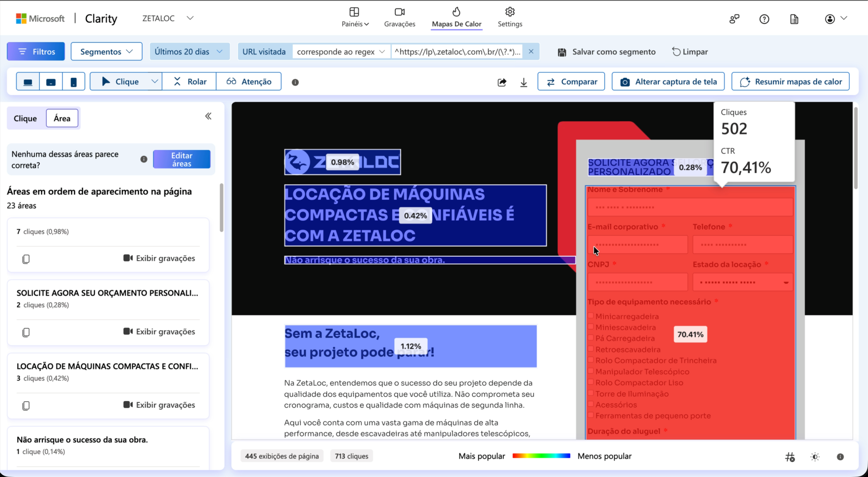Expand the account menu chevron
The image size is (868, 477).
coord(844,18)
